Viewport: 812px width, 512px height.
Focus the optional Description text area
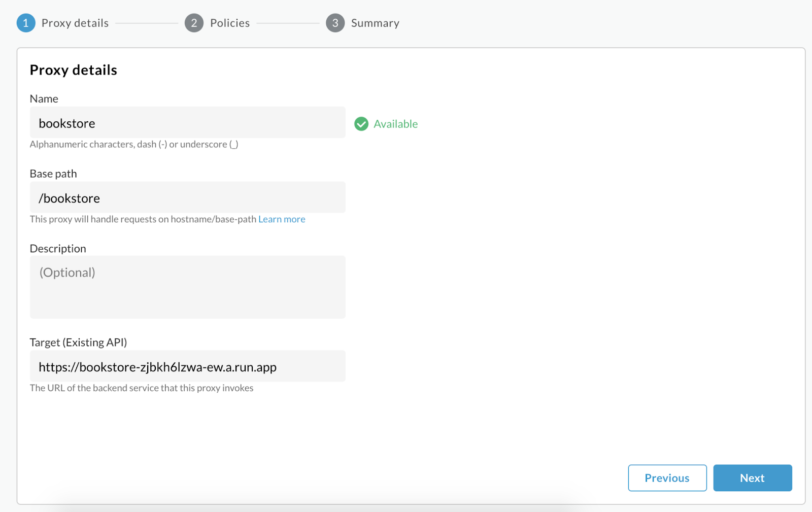pos(188,287)
